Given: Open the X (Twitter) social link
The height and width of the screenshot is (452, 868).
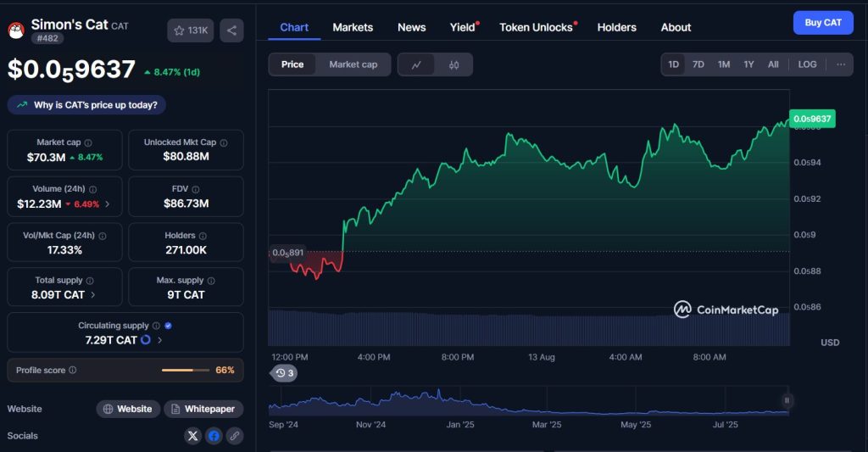Looking at the screenshot, I should pos(192,436).
